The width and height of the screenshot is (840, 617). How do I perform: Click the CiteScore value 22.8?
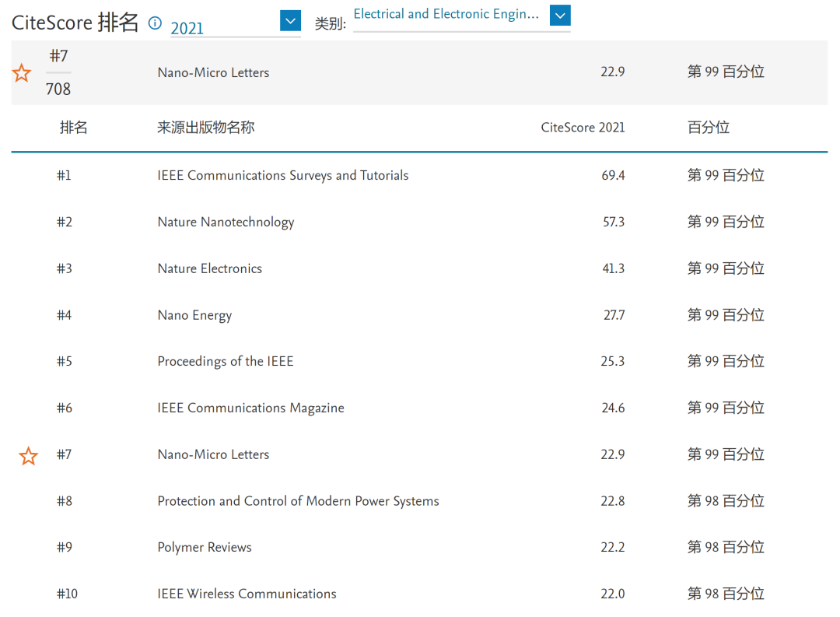[x=612, y=501]
